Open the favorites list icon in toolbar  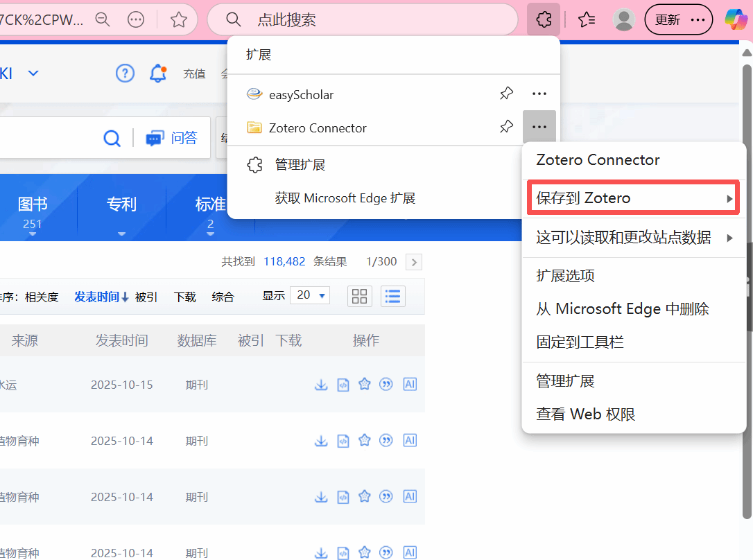pos(587,19)
